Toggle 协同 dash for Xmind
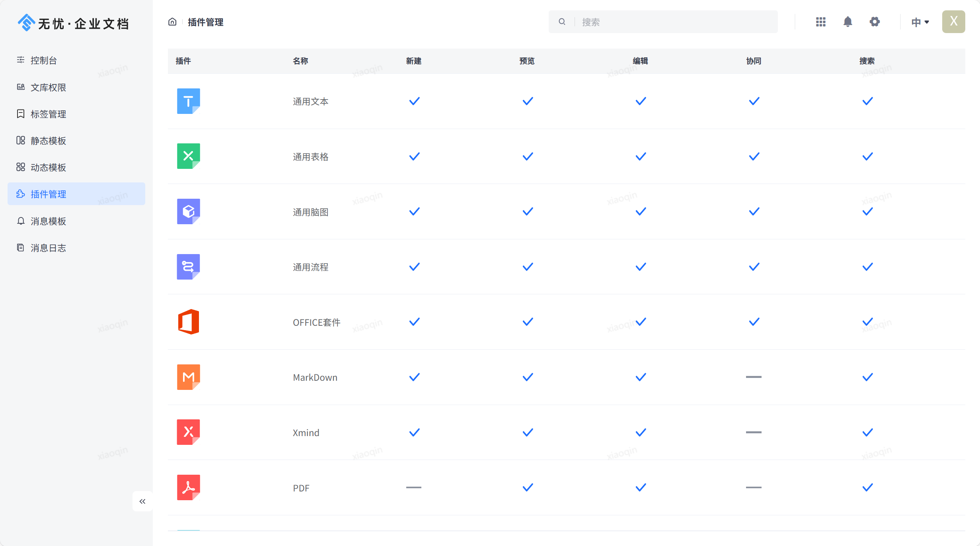 [754, 432]
